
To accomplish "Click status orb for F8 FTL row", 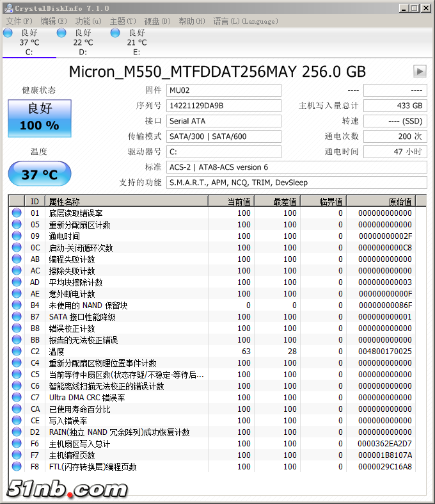I will pos(17,467).
